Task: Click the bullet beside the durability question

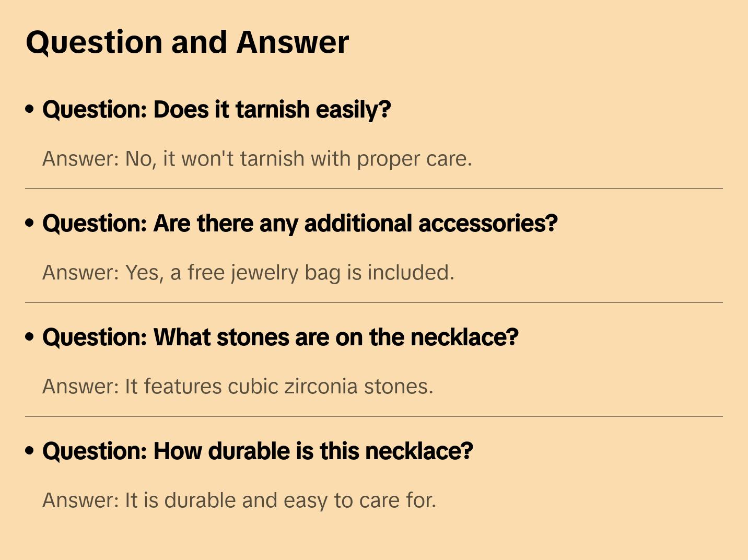Action: [30, 451]
